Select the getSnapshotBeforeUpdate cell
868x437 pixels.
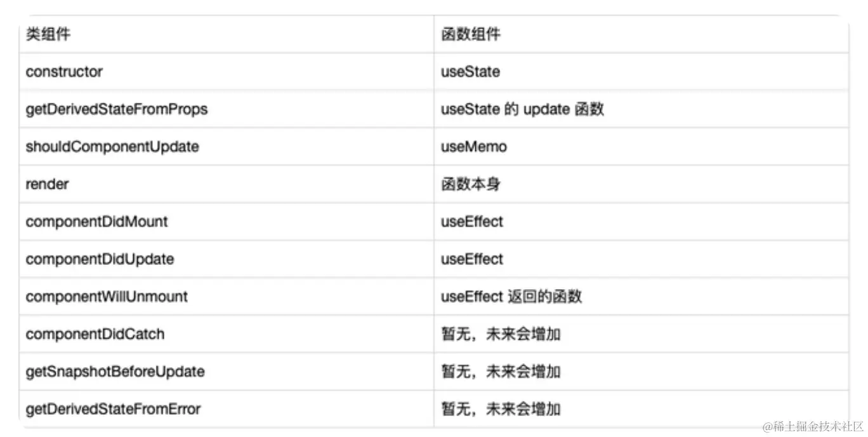[115, 372]
